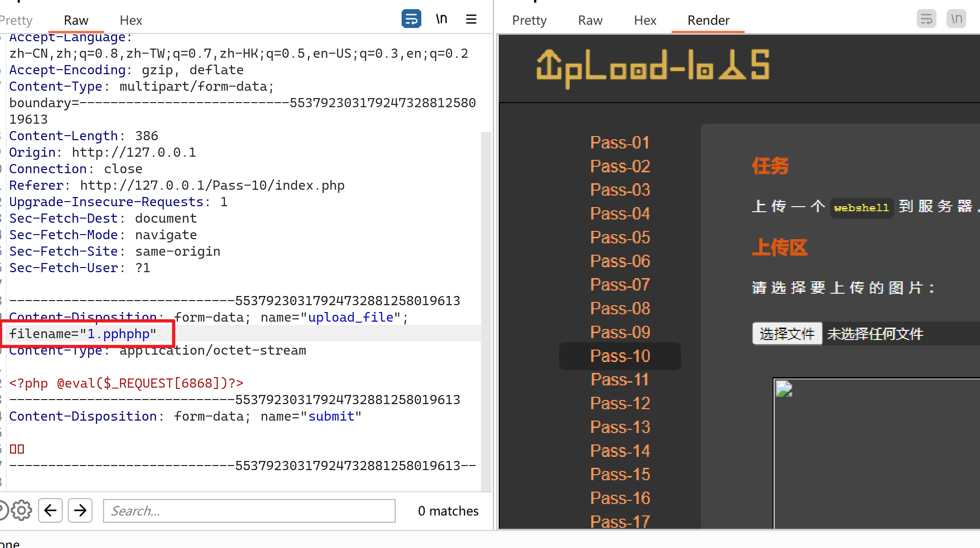Click the 任务 heading

771,166
